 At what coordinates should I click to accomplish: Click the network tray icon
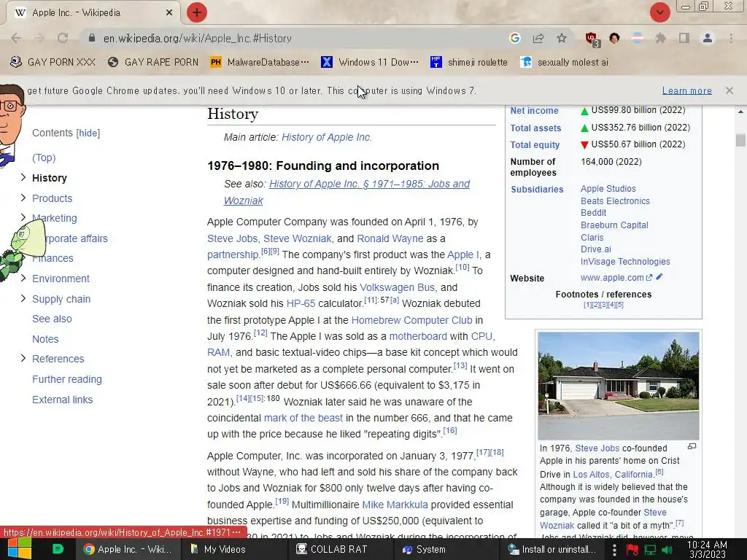coord(650,550)
